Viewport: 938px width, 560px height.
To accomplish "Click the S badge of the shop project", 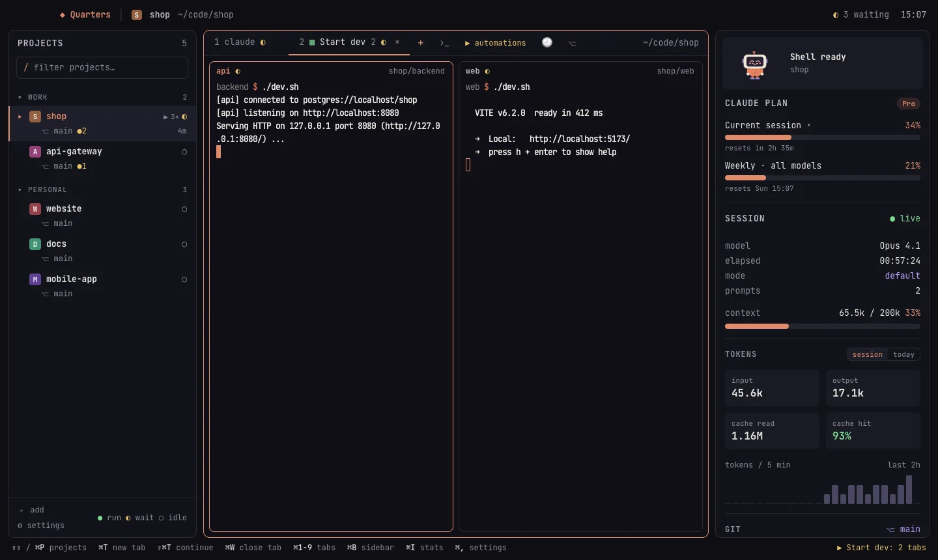I will tap(35, 117).
